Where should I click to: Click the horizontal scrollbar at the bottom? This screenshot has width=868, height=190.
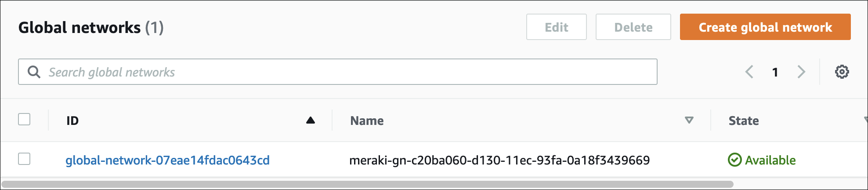(x=367, y=184)
